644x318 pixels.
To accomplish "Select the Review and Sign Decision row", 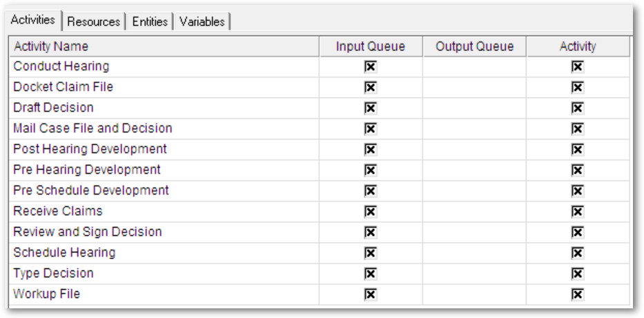I will (319, 232).
